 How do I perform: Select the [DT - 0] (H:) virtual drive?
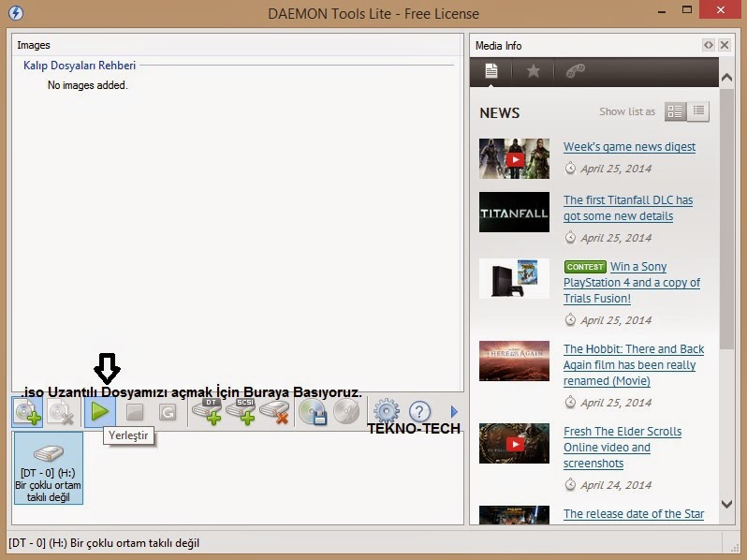48,468
